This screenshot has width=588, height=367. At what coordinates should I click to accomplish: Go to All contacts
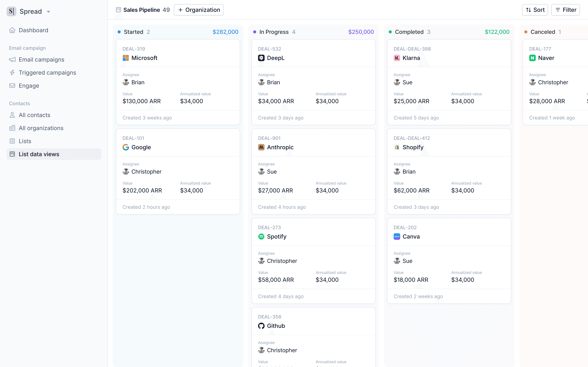pos(34,115)
